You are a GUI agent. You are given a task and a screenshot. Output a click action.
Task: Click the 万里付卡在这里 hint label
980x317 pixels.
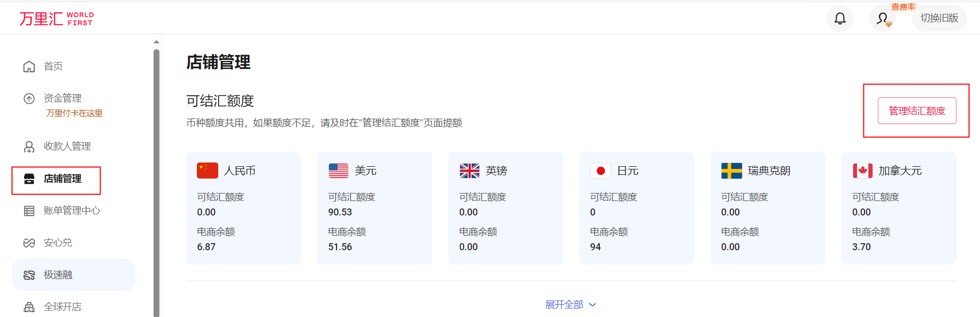point(74,113)
